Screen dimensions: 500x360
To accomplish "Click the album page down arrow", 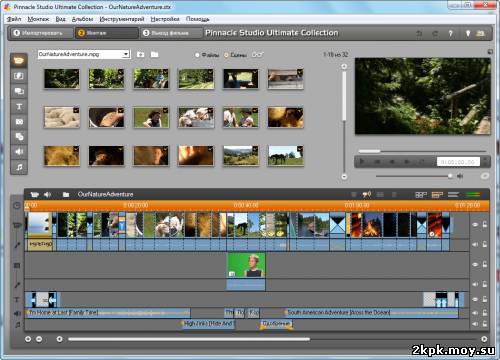I will click(x=344, y=176).
